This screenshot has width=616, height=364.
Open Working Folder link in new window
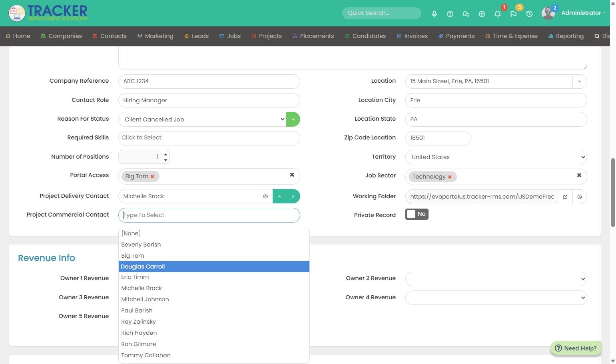click(565, 197)
